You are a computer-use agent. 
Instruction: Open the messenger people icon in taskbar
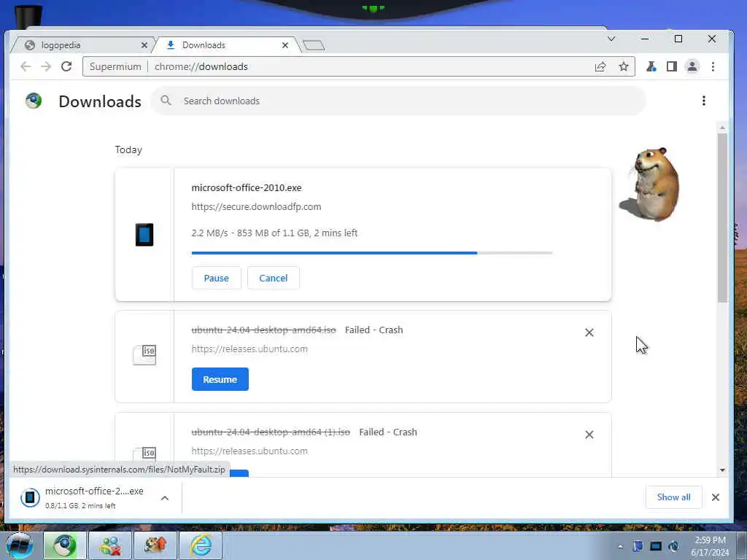pos(110,545)
